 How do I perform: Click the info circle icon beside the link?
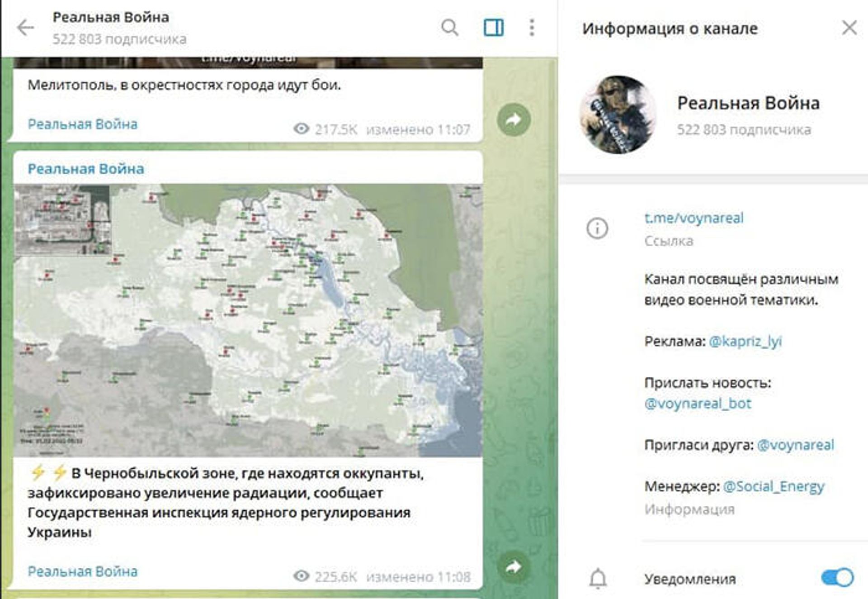[597, 228]
